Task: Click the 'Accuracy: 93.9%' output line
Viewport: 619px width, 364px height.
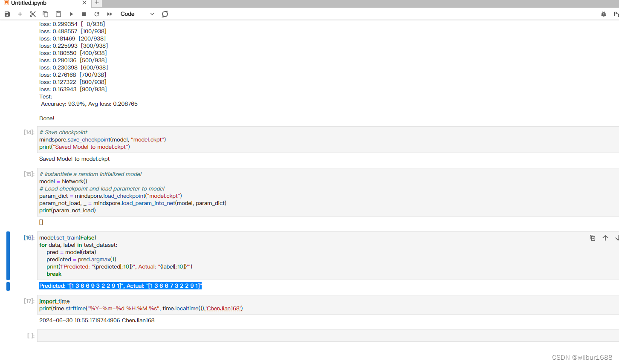Action: [89, 104]
